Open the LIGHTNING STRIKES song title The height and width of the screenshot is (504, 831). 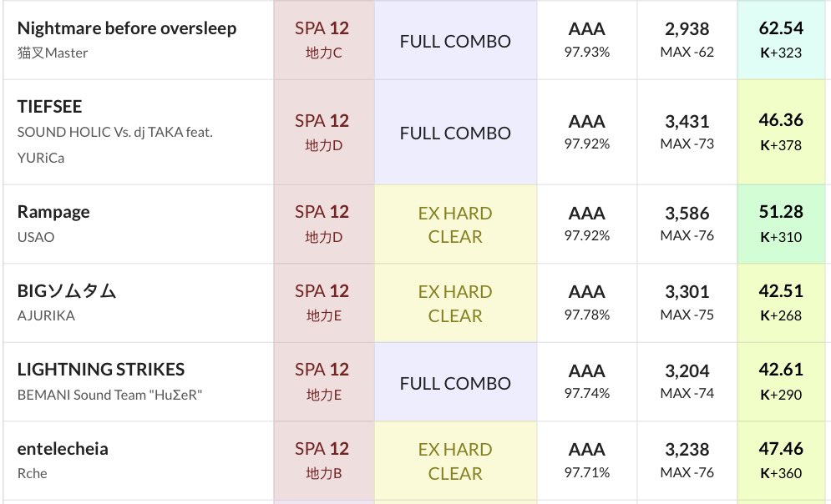tap(101, 370)
